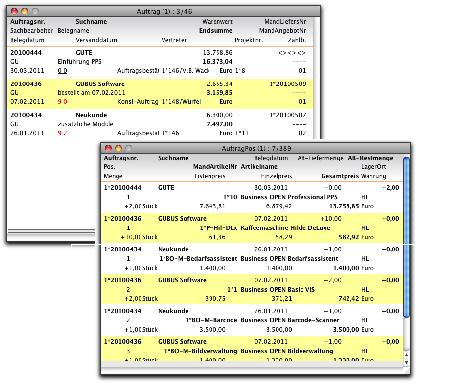Click the Listenpreis value 7.845,31

point(212,206)
